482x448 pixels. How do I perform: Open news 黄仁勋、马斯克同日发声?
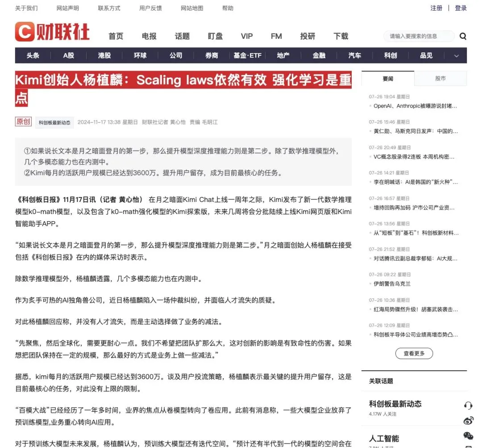[x=416, y=131]
